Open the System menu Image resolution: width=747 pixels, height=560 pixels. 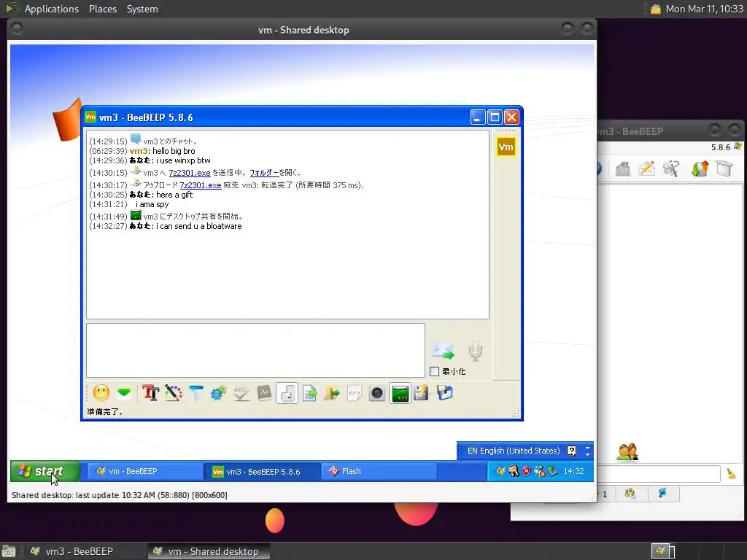pos(142,9)
